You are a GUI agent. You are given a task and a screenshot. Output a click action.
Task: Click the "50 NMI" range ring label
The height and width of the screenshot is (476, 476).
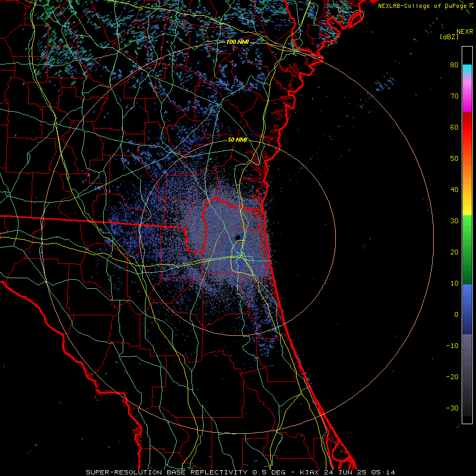pos(237,140)
